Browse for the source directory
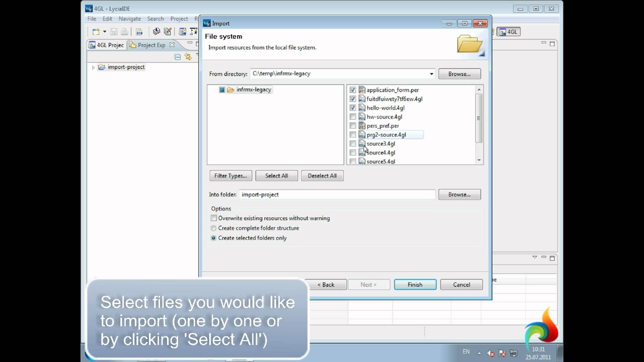This screenshot has height=362, width=644. point(459,74)
